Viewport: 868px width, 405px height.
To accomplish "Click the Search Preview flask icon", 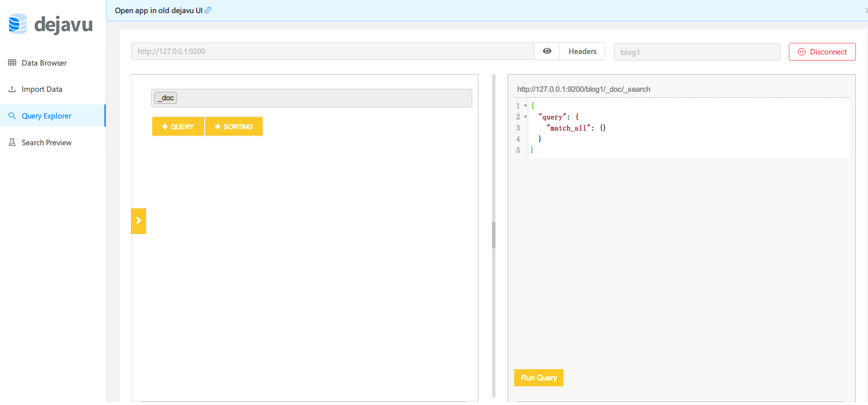I will tap(12, 143).
